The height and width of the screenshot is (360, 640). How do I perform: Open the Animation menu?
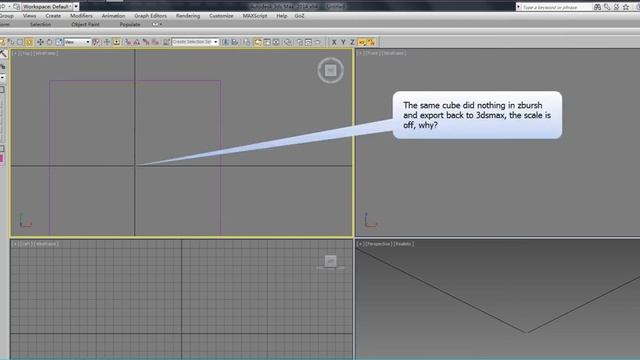tap(113, 16)
